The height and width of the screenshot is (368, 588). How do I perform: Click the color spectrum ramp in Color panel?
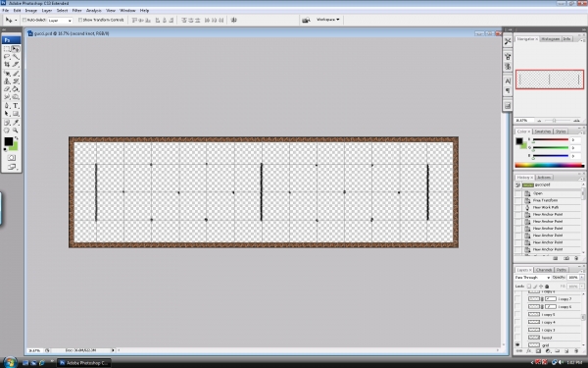coord(550,165)
